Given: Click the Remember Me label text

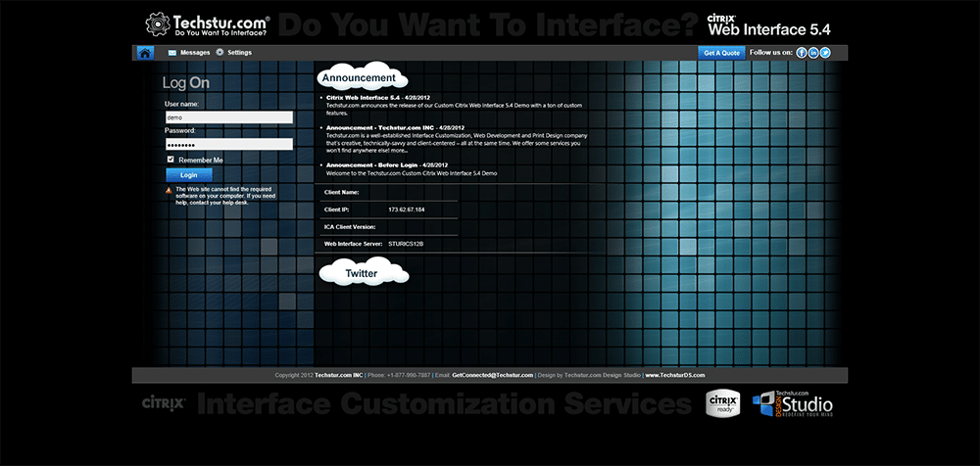Looking at the screenshot, I should click(201, 160).
